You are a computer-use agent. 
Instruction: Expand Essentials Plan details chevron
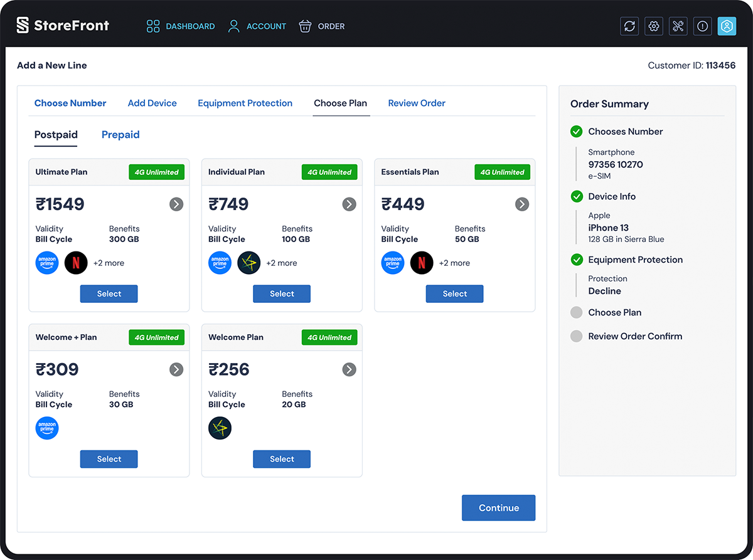point(522,204)
